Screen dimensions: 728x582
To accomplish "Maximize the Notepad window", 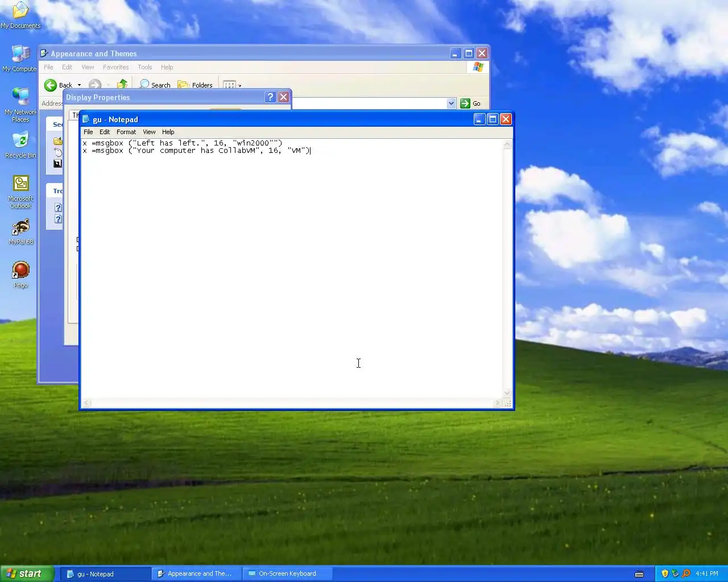I will click(x=493, y=119).
